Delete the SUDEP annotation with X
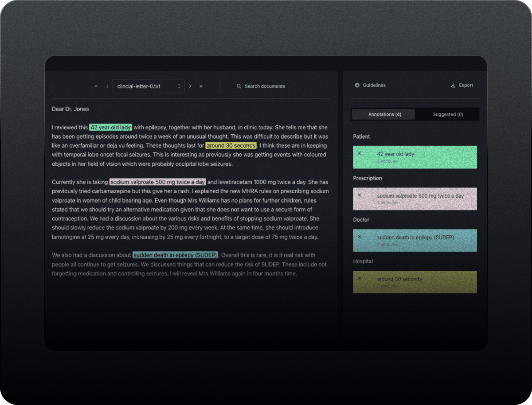 pos(359,237)
